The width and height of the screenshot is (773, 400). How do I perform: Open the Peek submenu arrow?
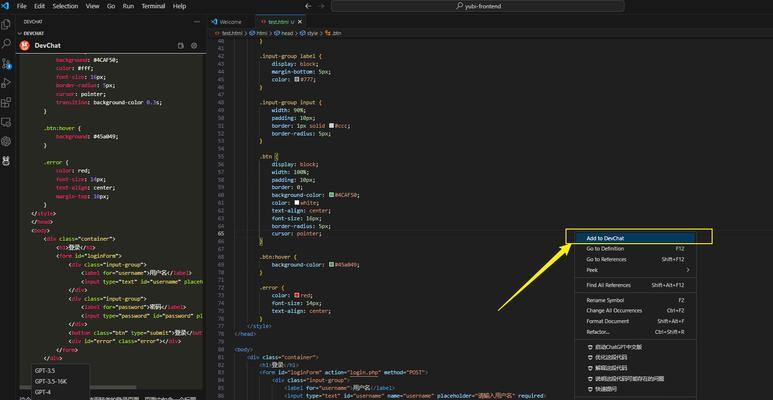click(x=687, y=270)
